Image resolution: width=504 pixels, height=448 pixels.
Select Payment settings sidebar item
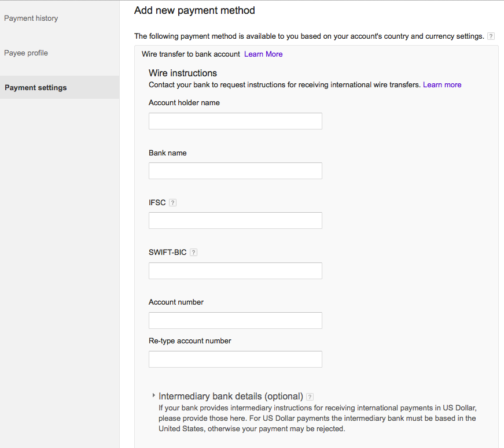[60, 87]
